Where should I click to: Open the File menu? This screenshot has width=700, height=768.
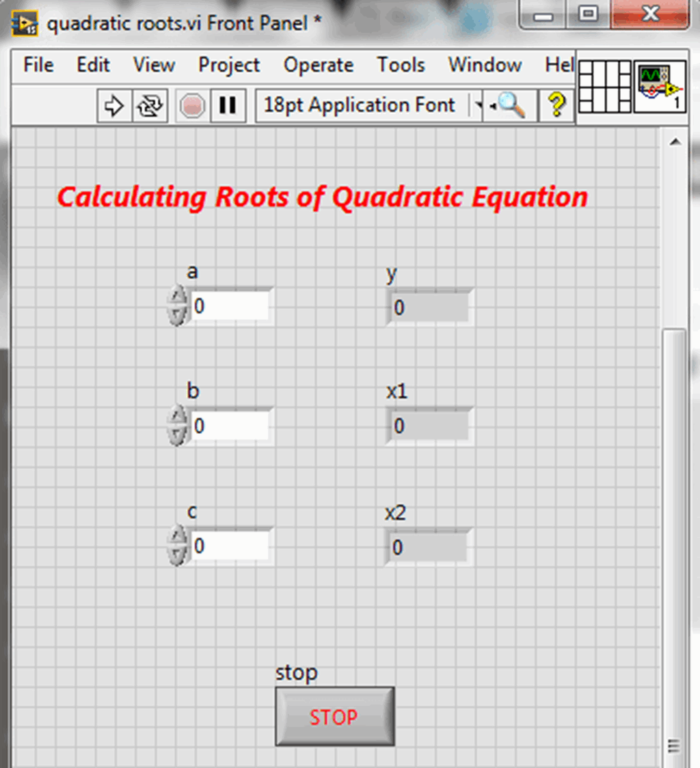coord(38,65)
